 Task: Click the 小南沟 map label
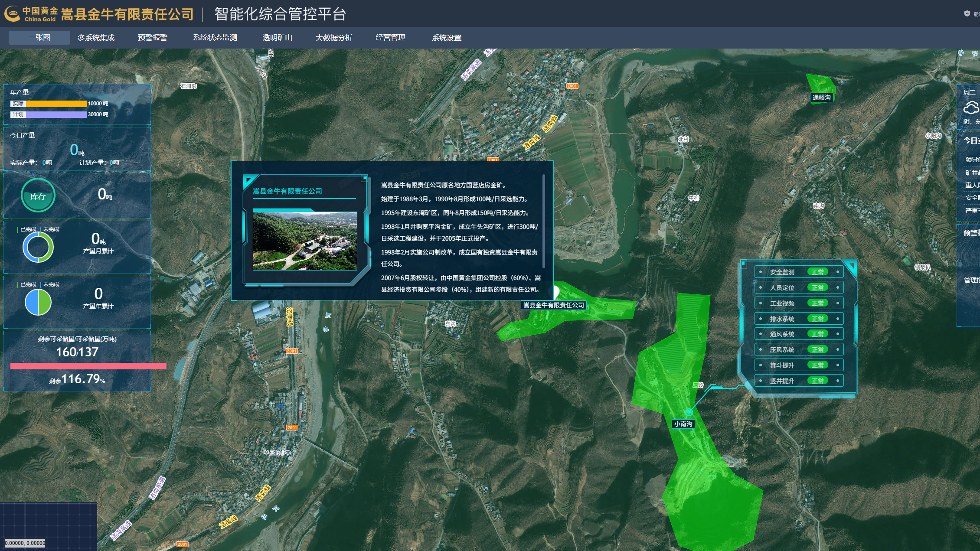683,424
